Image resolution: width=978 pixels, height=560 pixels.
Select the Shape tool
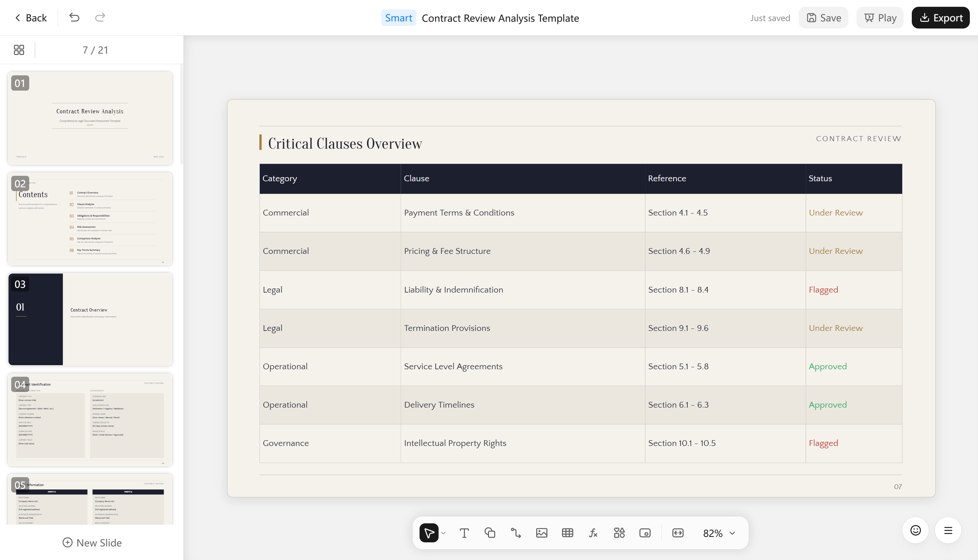pyautogui.click(x=490, y=533)
